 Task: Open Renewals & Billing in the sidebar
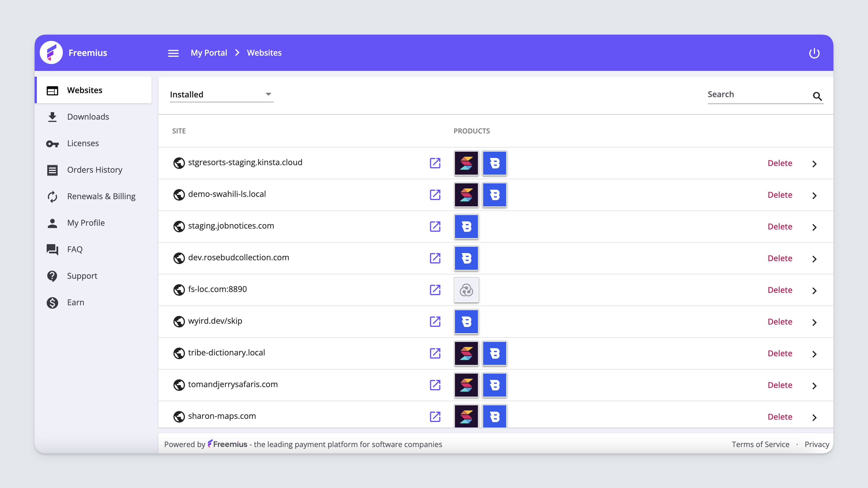pyautogui.click(x=93, y=196)
